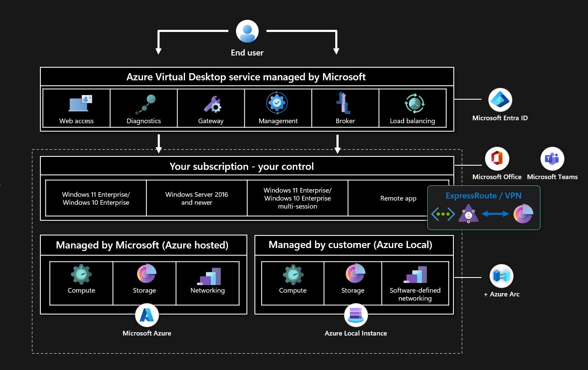This screenshot has width=588, height=370.
Task: Select the Broker arrows icon
Action: (343, 103)
